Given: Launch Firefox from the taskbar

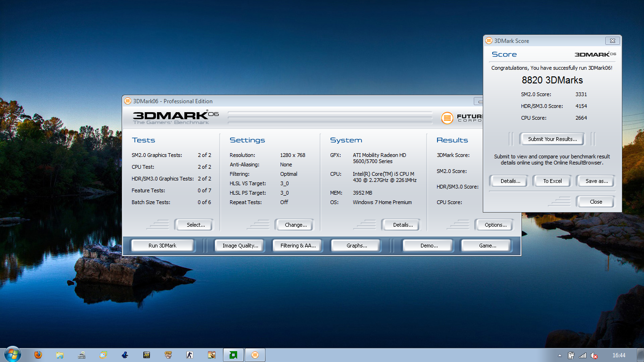Looking at the screenshot, I should 38,355.
